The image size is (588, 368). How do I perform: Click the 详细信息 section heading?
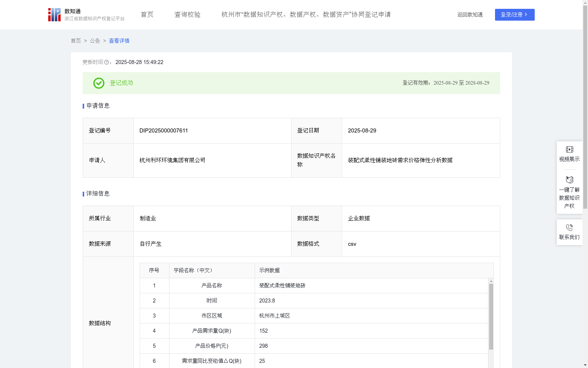[98, 194]
